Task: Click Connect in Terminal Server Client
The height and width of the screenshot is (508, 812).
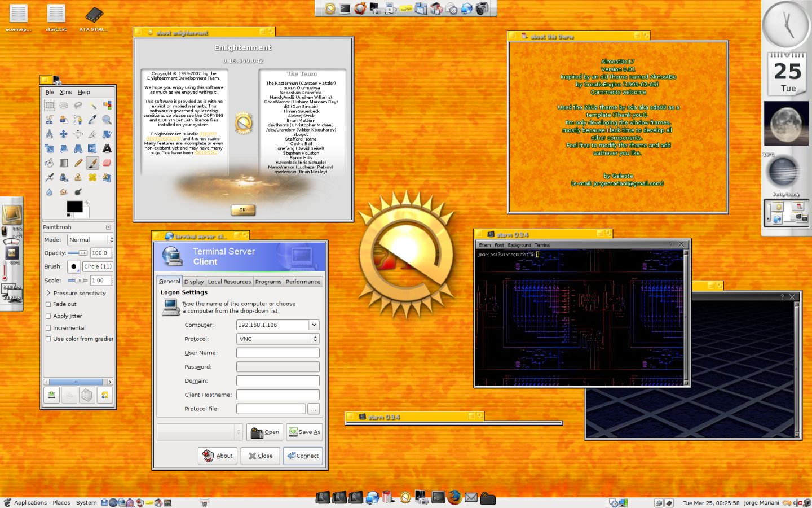Action: (x=303, y=456)
